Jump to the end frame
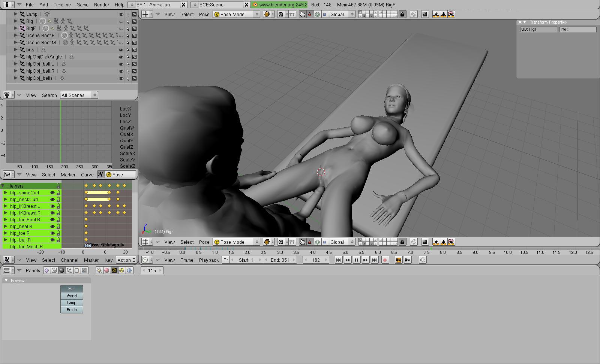Viewport: 600px width, 364px height. [374, 260]
